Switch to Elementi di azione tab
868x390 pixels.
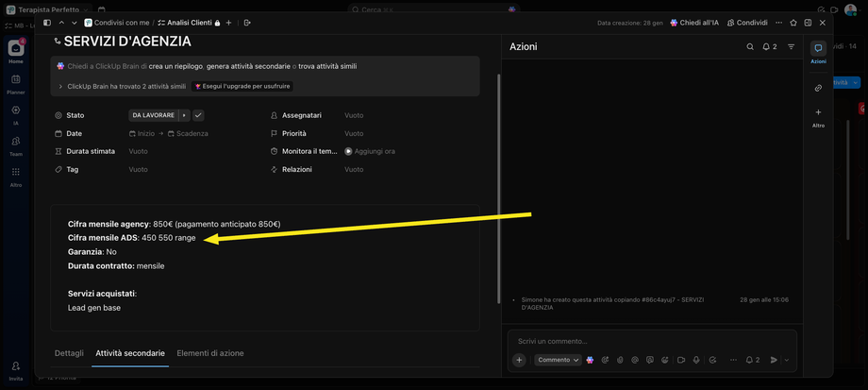point(210,353)
